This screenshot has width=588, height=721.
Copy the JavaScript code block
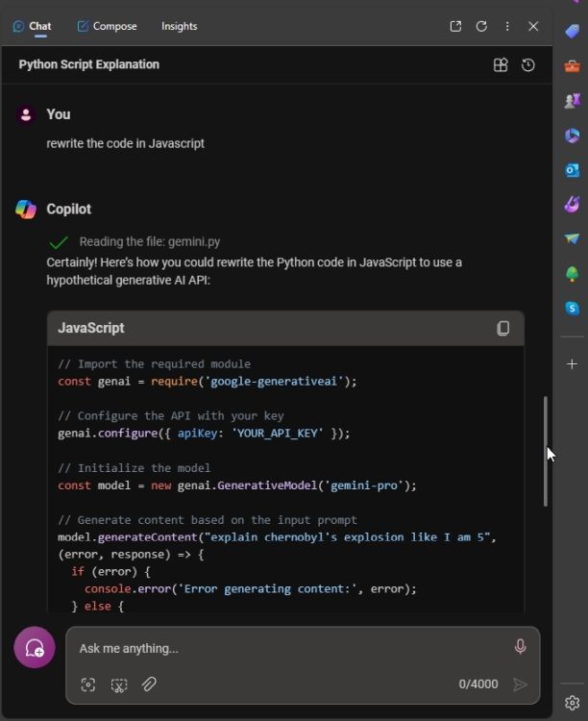tap(502, 328)
